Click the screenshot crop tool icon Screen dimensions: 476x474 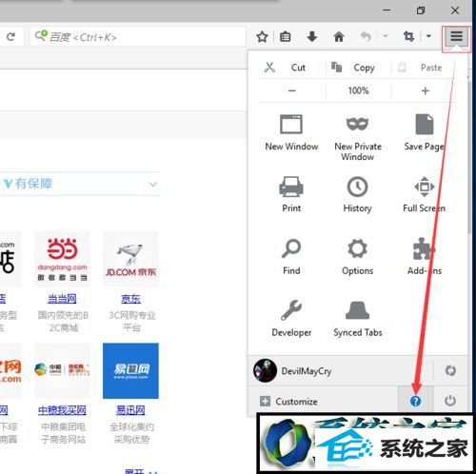coord(408,37)
